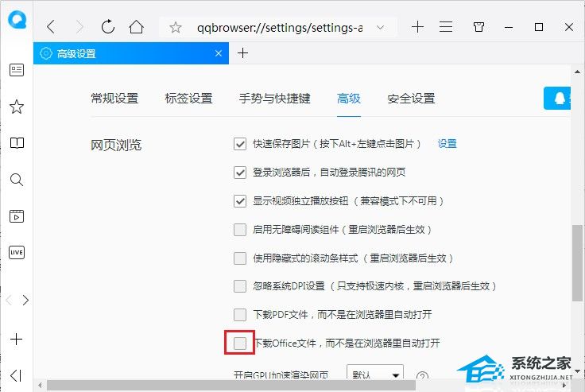The height and width of the screenshot is (392, 585).
Task: Expand the address bar dropdown chevron
Action: (380, 27)
